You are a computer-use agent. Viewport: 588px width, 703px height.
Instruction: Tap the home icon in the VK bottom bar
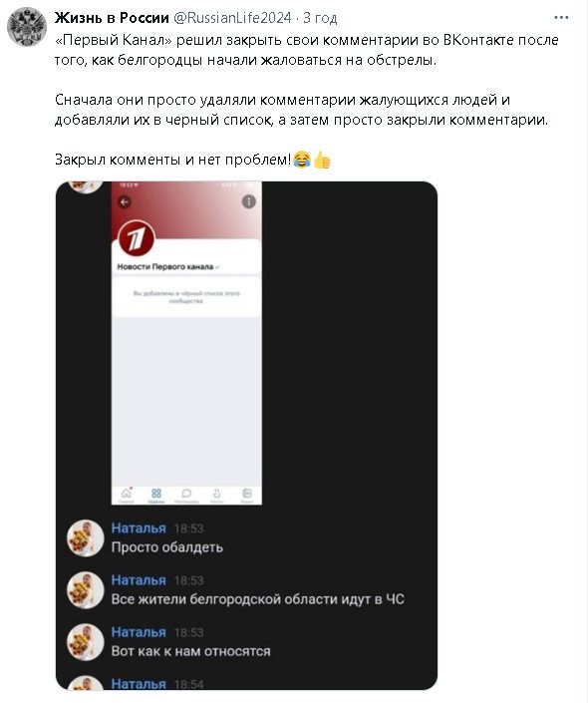[x=127, y=495]
